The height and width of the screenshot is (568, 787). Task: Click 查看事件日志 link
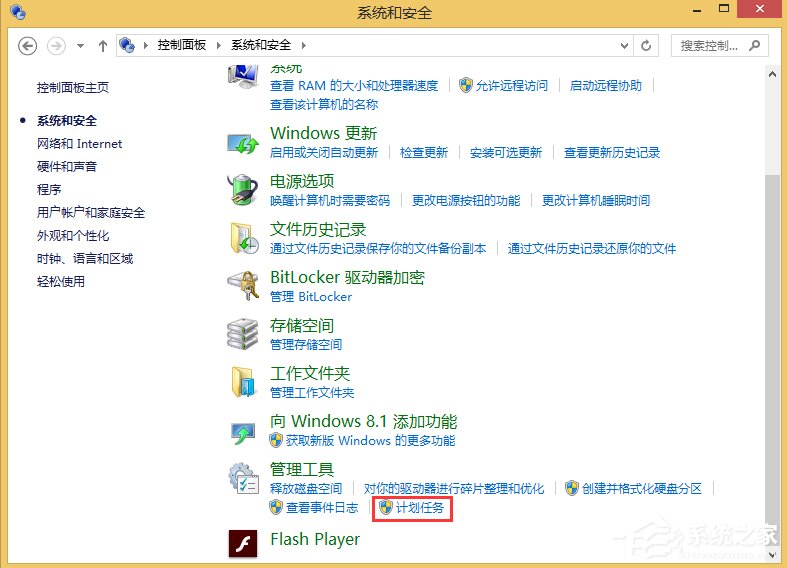pyautogui.click(x=321, y=508)
